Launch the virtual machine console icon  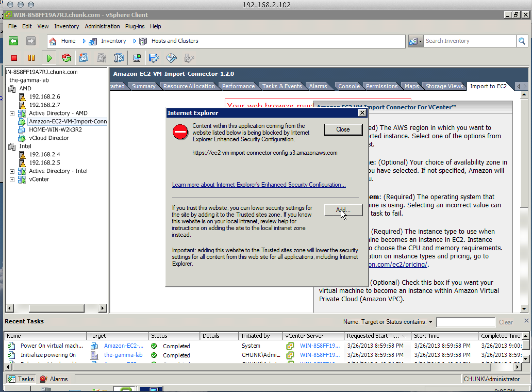[x=137, y=58]
